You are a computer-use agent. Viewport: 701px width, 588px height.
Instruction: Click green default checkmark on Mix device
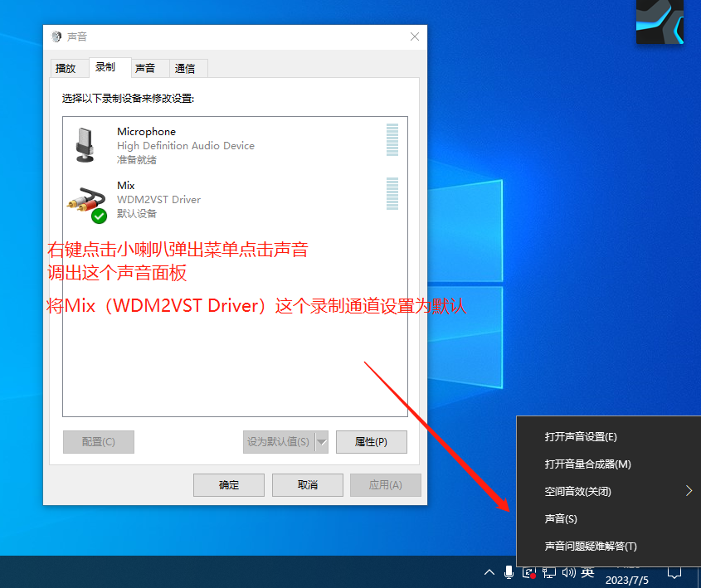click(x=96, y=213)
